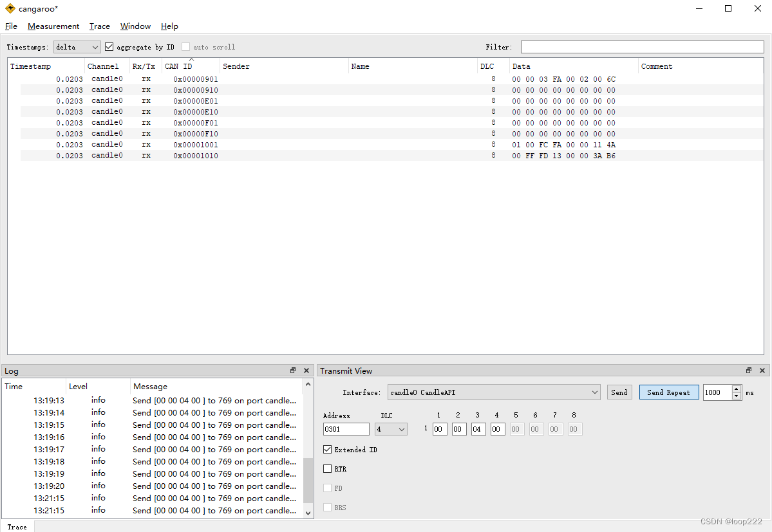
Task: Open the Window menu
Action: point(135,26)
